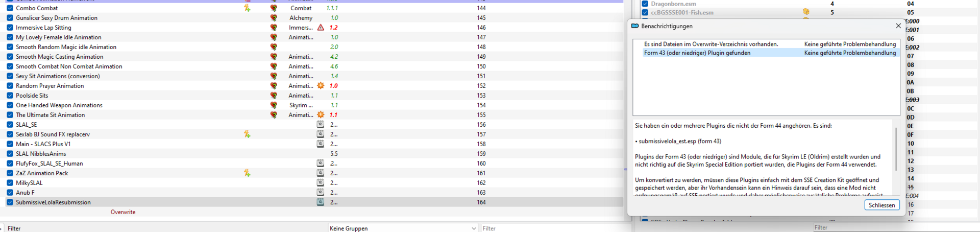Image resolution: width=980 pixels, height=232 pixels.
Task: Click update-available icon on Random Prayer Animation
Action: point(321,86)
